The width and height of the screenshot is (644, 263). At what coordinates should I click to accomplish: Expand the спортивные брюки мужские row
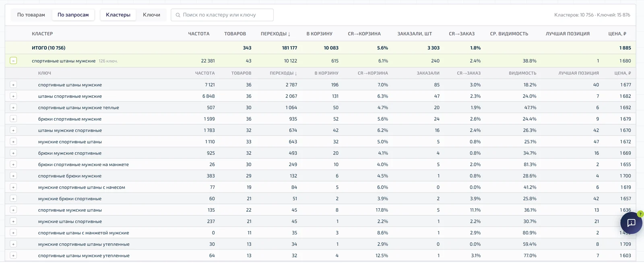click(13, 176)
